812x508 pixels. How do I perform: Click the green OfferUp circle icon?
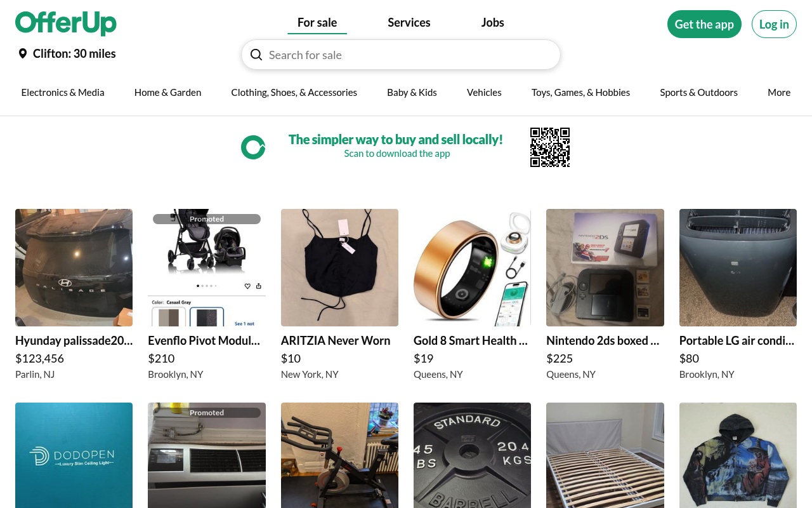pos(253,147)
